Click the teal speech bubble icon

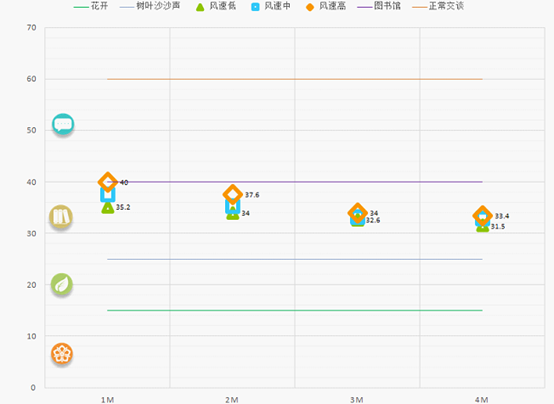coord(63,124)
